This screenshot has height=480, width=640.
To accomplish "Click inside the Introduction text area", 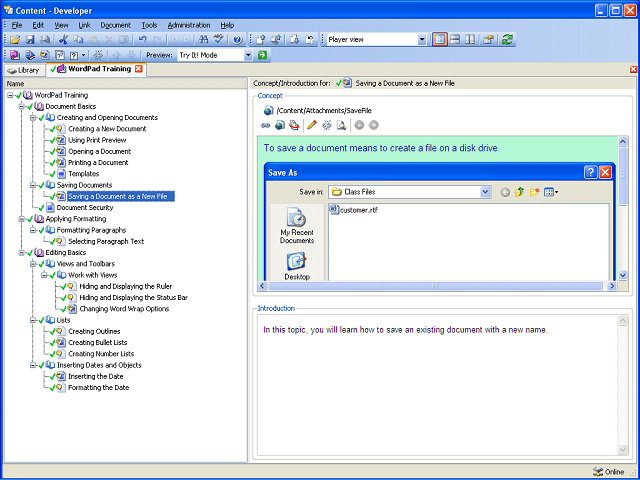I will (439, 385).
